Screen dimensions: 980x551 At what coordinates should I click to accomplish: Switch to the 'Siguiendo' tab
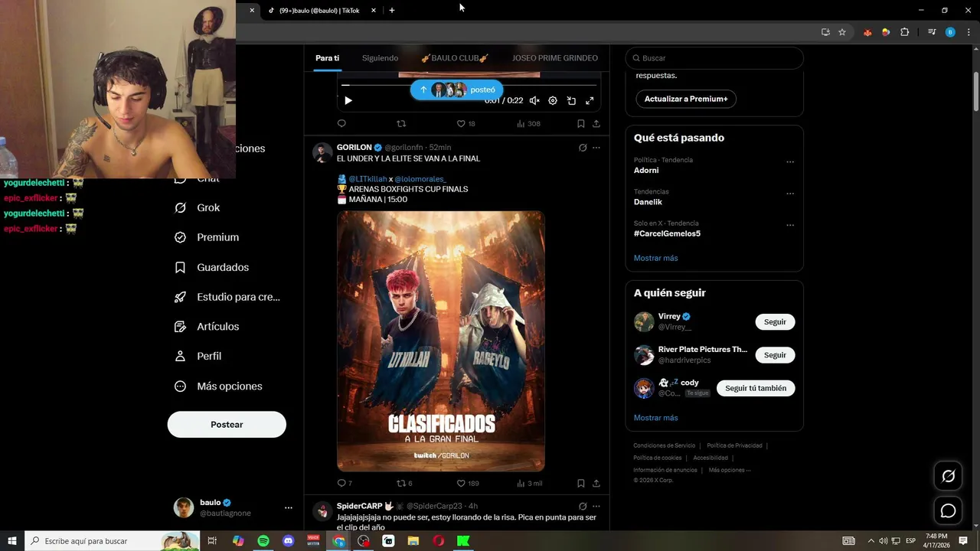[381, 58]
